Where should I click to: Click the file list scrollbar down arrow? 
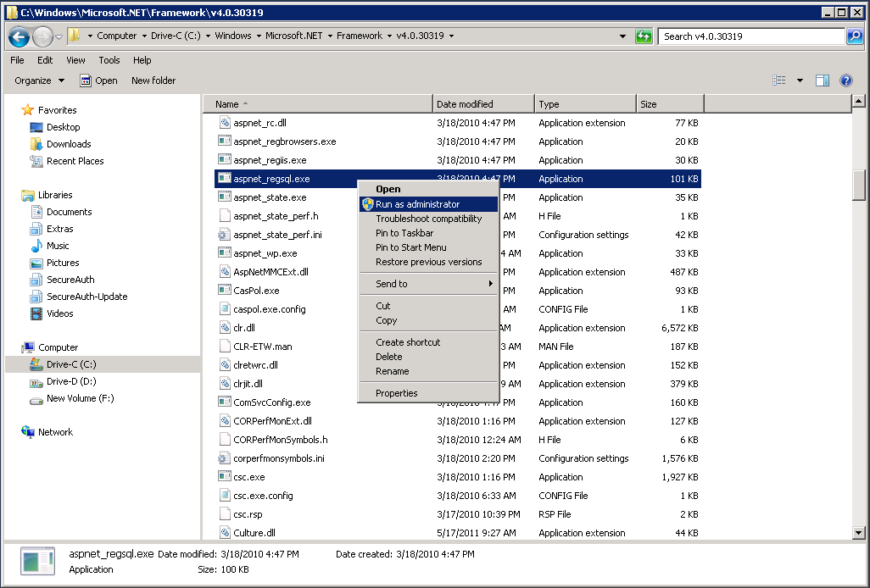(858, 532)
